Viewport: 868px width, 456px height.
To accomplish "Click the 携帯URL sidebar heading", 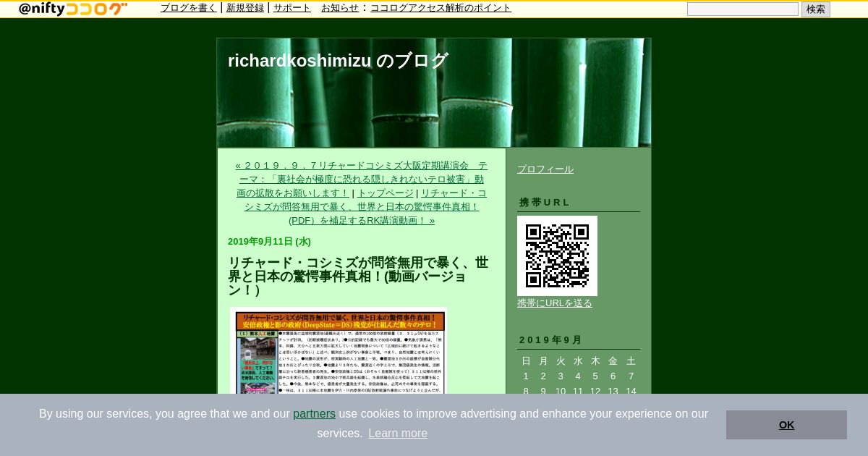I will click(545, 203).
